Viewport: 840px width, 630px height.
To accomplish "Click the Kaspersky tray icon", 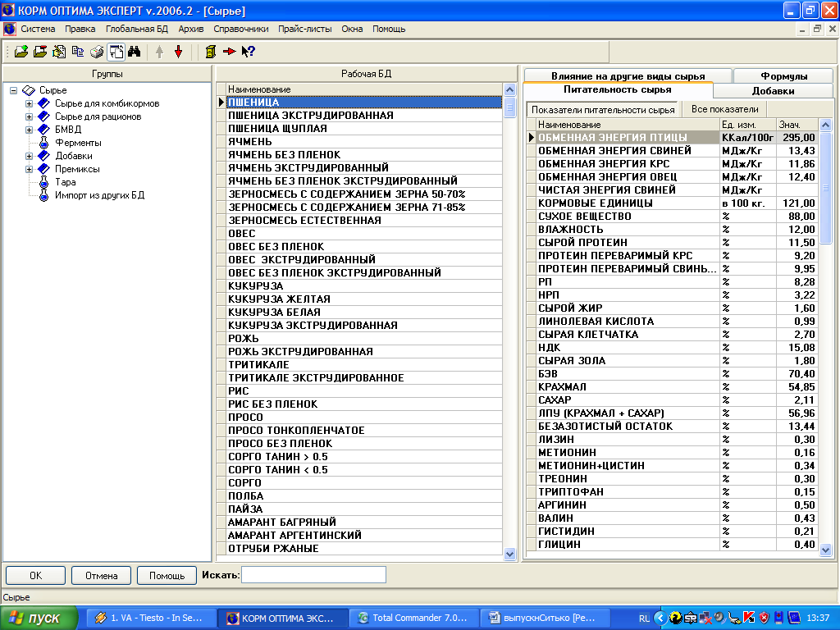I will (749, 617).
